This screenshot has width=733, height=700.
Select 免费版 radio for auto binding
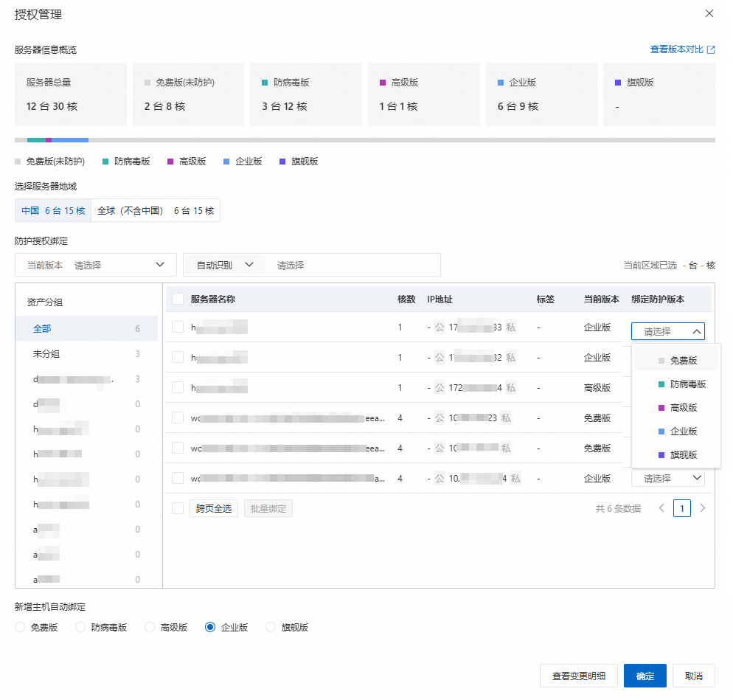coord(20,627)
